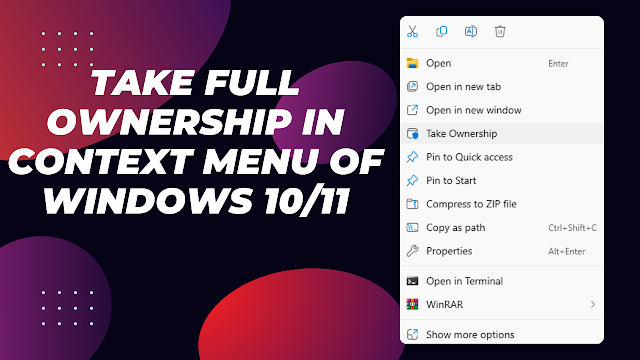Click the Copy as path icon
This screenshot has height=360, width=640.
(412, 227)
